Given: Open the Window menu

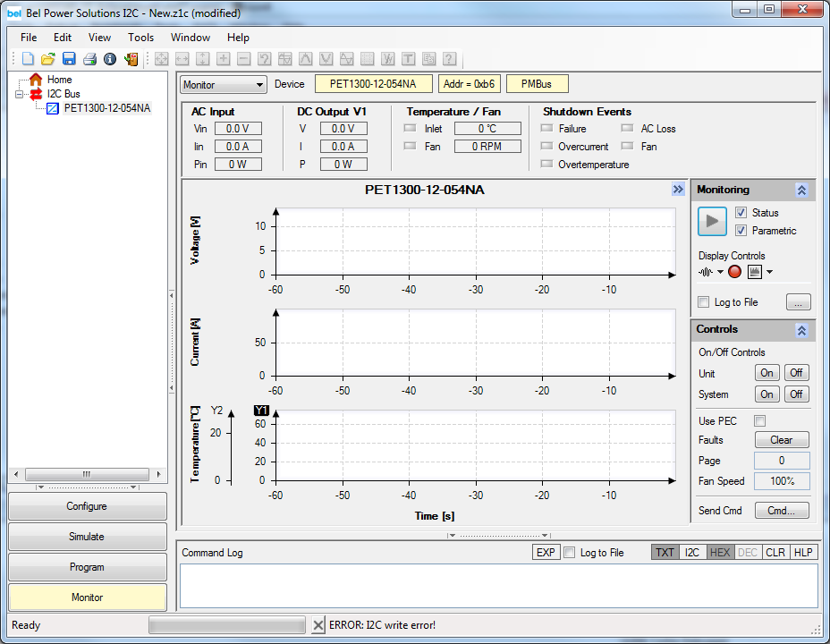Looking at the screenshot, I should [190, 38].
